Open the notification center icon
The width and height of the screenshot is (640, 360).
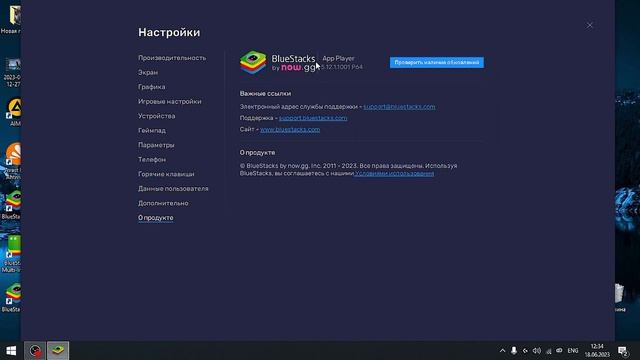pyautogui.click(x=623, y=351)
